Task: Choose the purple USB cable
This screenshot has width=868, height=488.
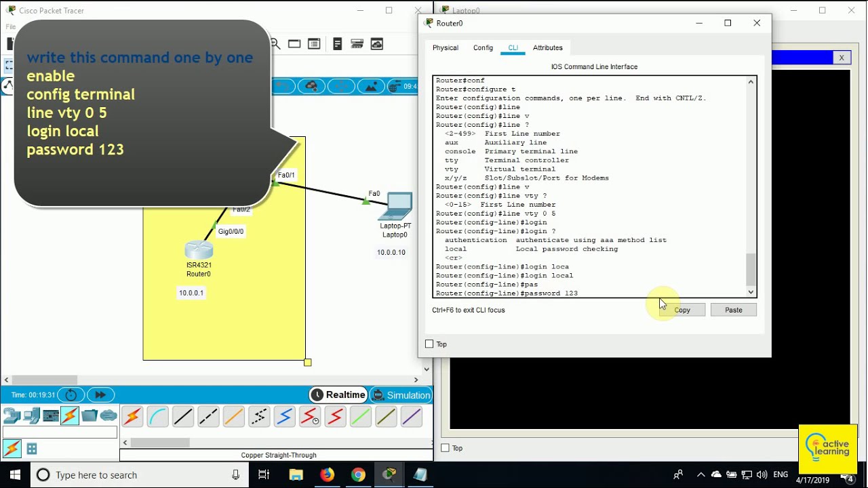Action: (412, 417)
